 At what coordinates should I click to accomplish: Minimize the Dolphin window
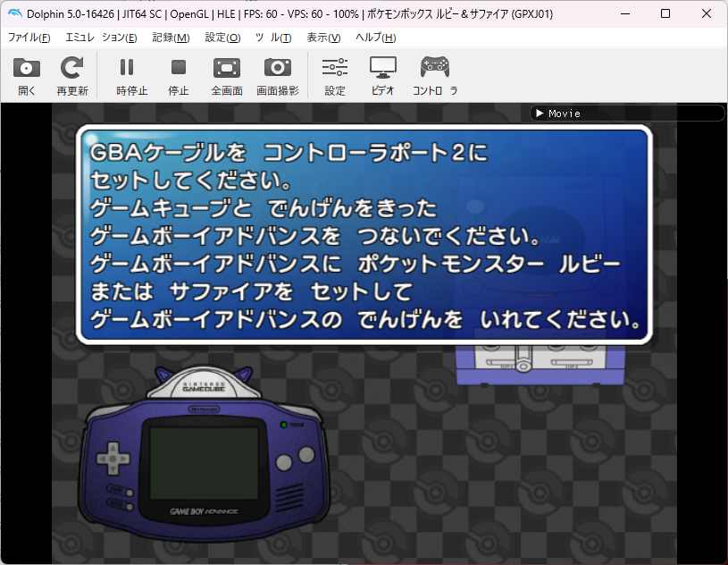(625, 13)
